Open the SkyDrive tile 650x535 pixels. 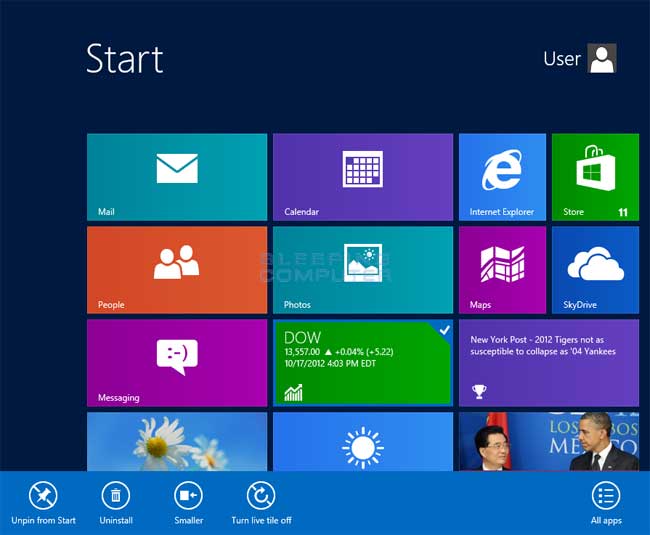point(595,270)
